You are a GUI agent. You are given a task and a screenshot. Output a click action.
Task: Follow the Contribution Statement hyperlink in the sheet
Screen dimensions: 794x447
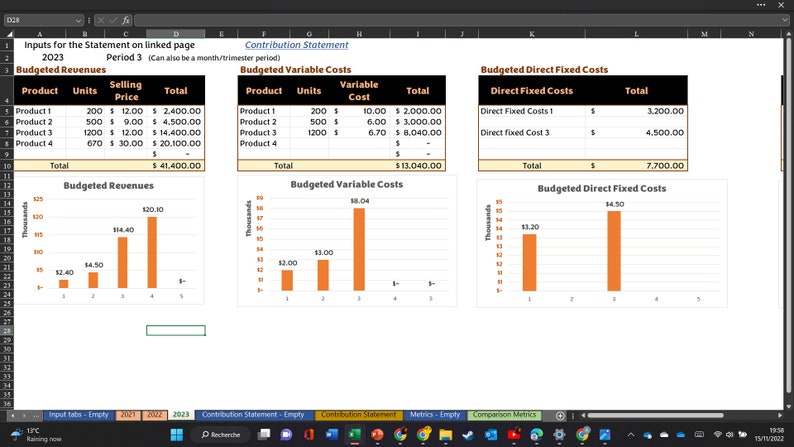(297, 45)
